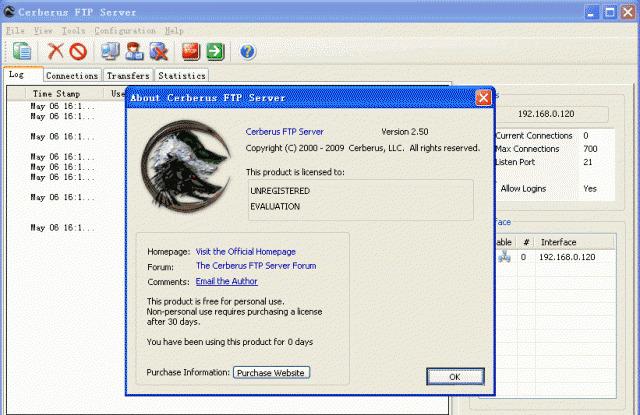
Task: Click the Listen Port value 21
Action: (x=588, y=162)
